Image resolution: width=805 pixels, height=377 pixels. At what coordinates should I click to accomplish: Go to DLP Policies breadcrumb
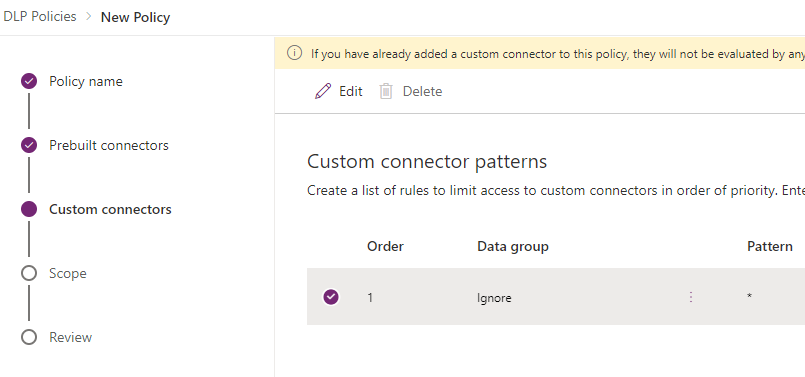[x=40, y=16]
